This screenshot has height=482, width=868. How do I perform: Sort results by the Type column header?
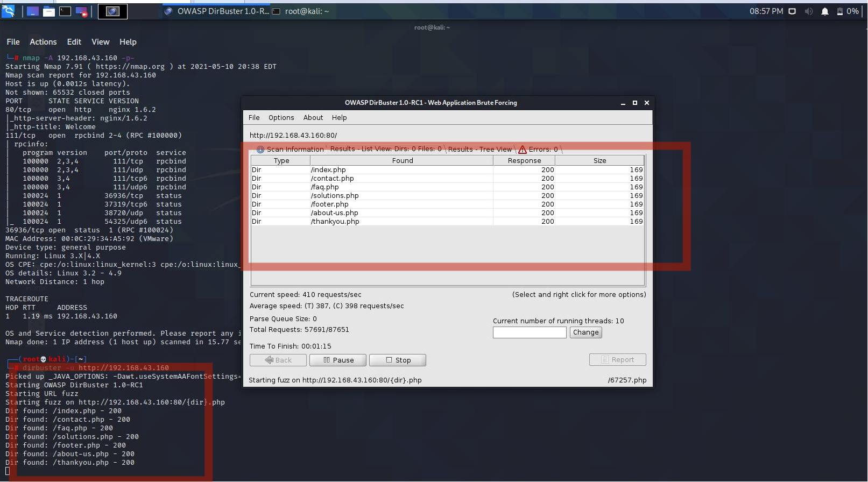coord(281,161)
